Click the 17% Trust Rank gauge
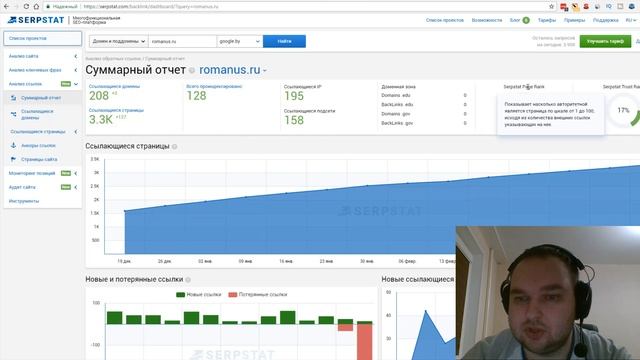640x360 pixels. point(623,111)
